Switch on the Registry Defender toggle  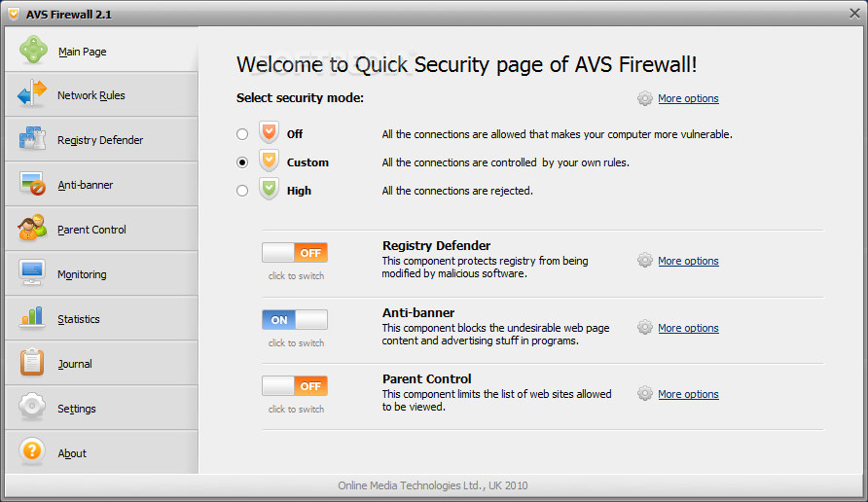[x=295, y=253]
